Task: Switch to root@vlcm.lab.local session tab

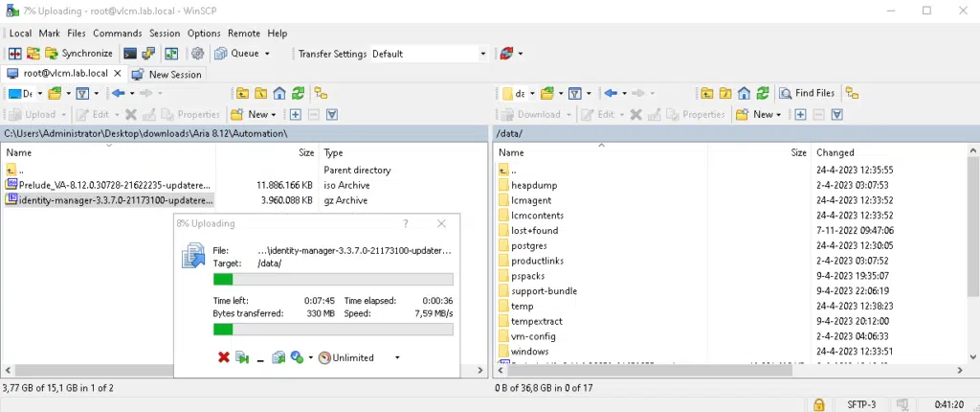Action: click(x=64, y=73)
